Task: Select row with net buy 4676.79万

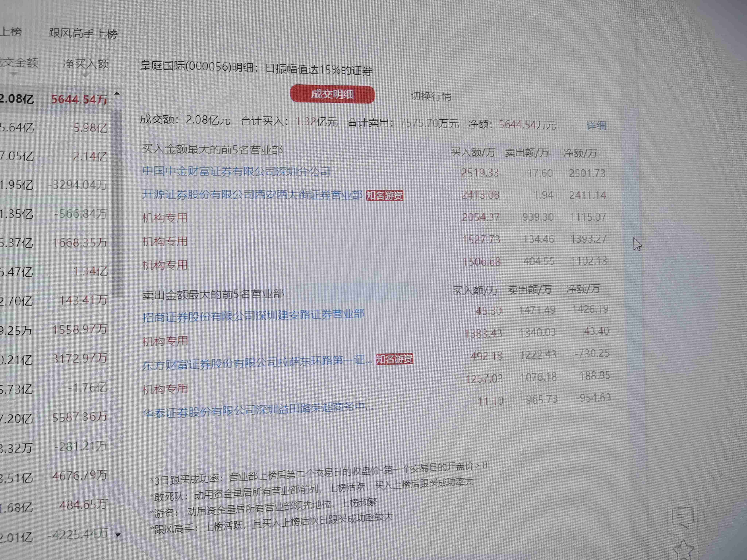Action: (56, 476)
